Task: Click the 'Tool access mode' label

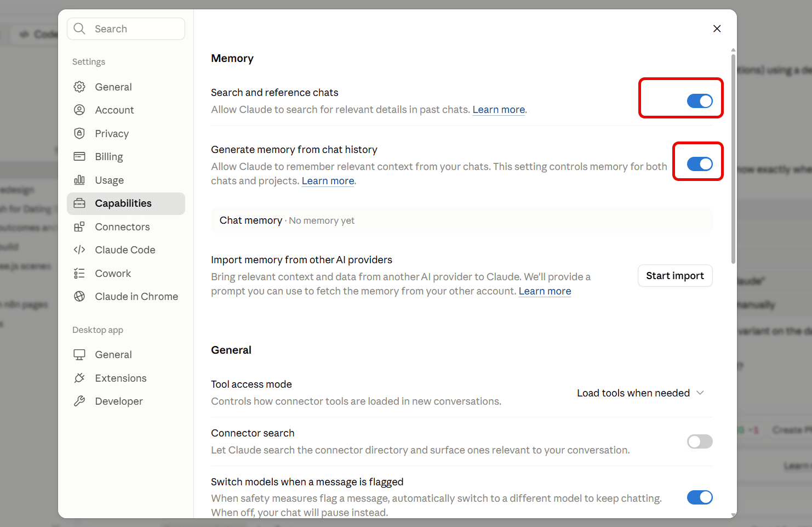Action: tap(251, 384)
